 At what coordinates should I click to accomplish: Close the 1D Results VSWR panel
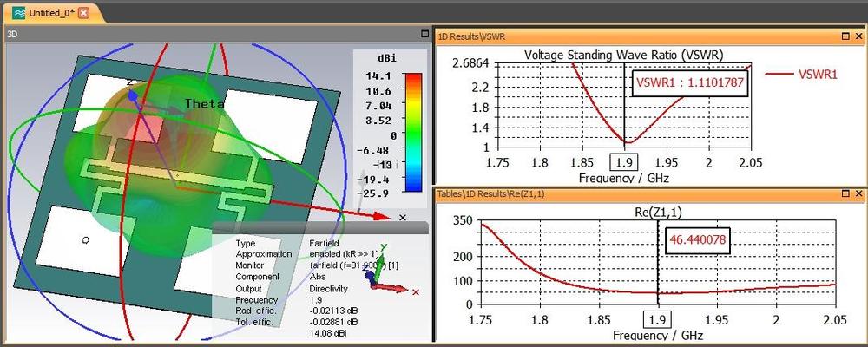(x=858, y=36)
